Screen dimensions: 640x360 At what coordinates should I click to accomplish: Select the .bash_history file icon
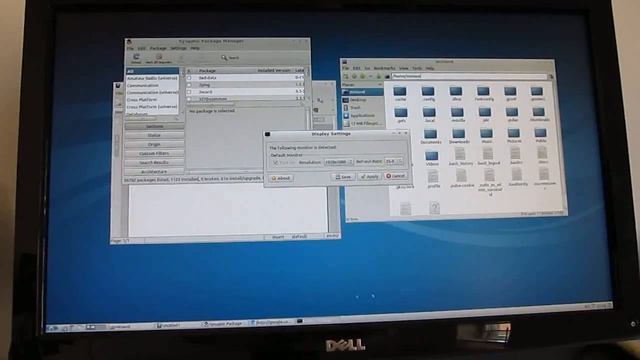[460, 154]
